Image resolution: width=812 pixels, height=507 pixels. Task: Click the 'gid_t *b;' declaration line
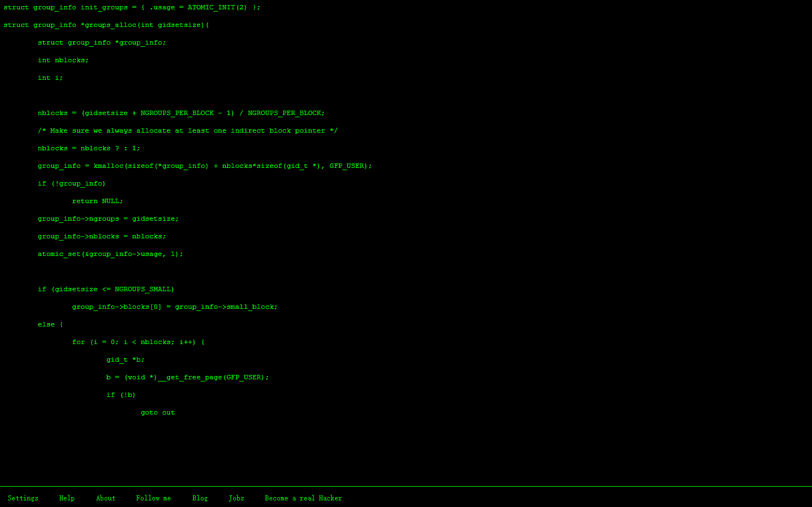(x=125, y=360)
